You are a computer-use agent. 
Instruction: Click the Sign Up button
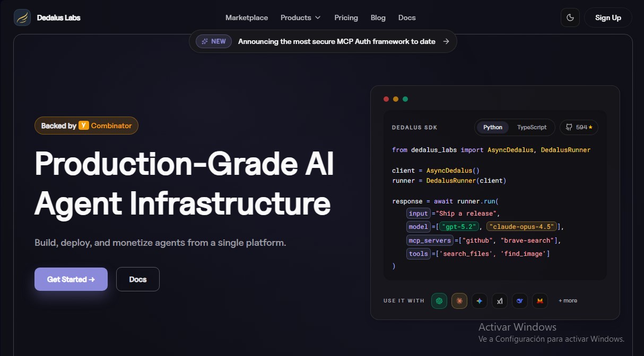pyautogui.click(x=608, y=17)
